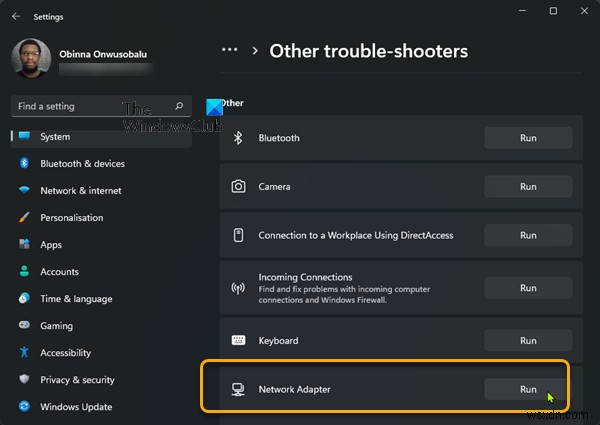Open the System settings page
The height and width of the screenshot is (425, 600).
click(55, 137)
